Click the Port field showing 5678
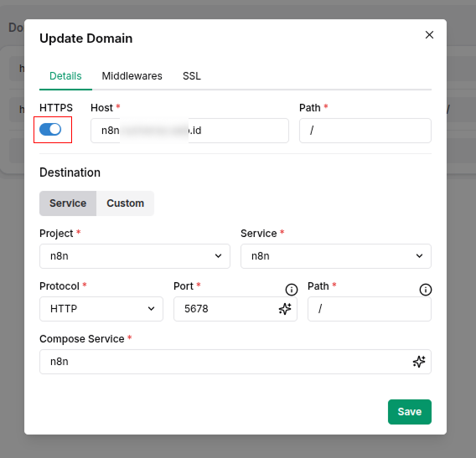The width and height of the screenshot is (476, 458). [x=235, y=309]
